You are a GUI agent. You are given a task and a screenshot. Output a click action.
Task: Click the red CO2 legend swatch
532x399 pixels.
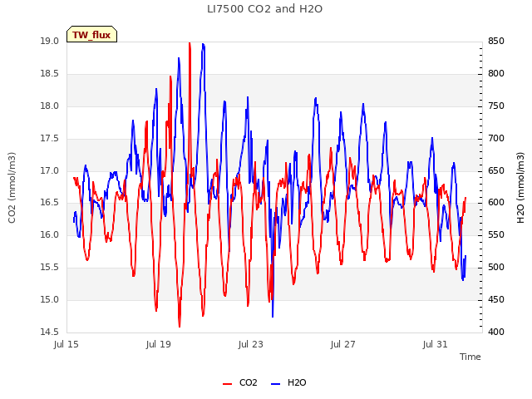(x=227, y=384)
